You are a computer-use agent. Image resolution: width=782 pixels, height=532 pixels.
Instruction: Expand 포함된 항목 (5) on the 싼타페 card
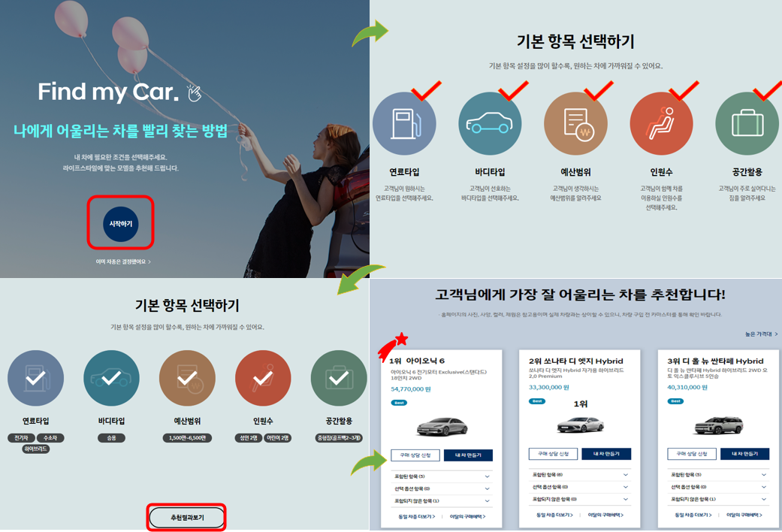pyautogui.click(x=719, y=475)
